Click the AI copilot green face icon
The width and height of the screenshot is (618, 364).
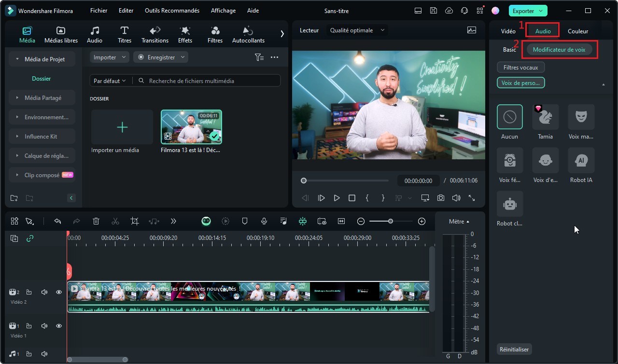[x=206, y=221]
